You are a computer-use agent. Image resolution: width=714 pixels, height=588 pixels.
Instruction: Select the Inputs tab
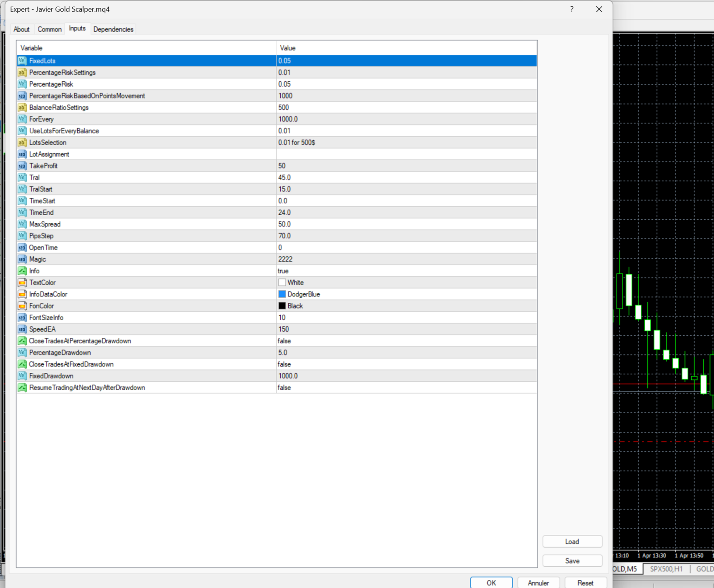(77, 28)
